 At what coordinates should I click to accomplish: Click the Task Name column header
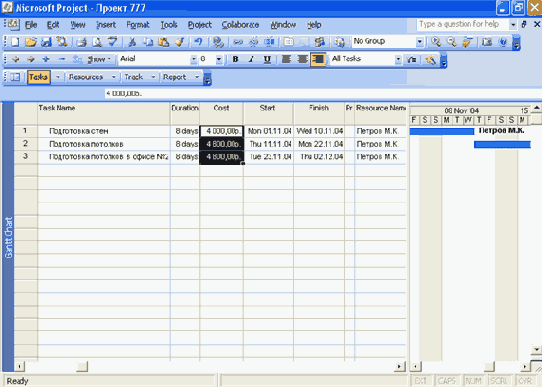coord(104,114)
